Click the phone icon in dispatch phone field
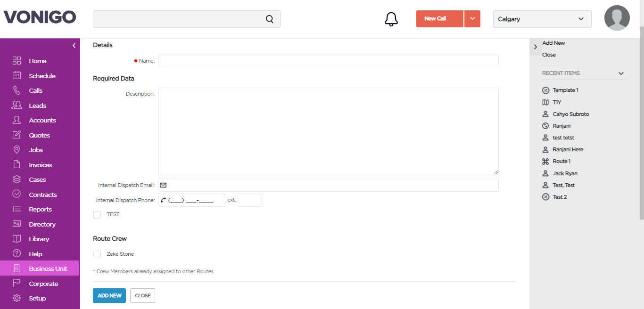 point(163,200)
